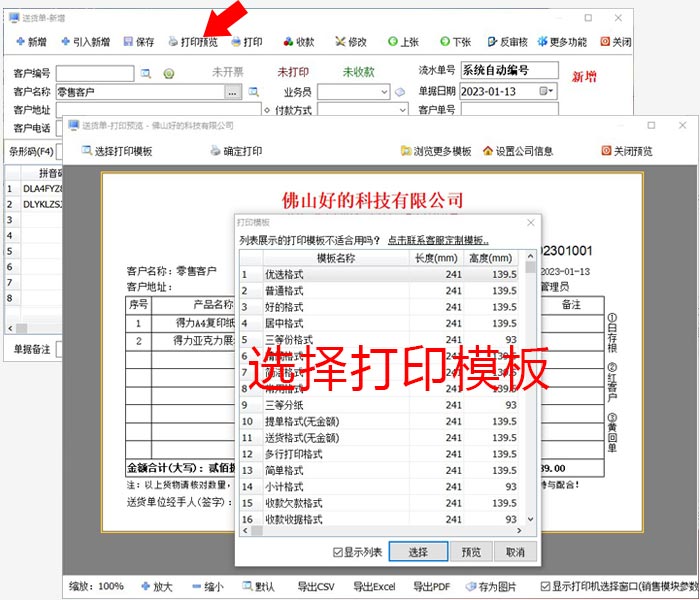The height and width of the screenshot is (600, 700).
Task: Save the delivery note with 保存
Action: pos(139,42)
